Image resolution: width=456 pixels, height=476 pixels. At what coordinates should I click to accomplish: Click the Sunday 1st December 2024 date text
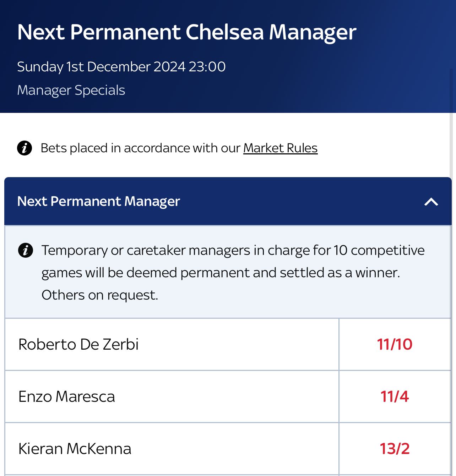pos(101,67)
